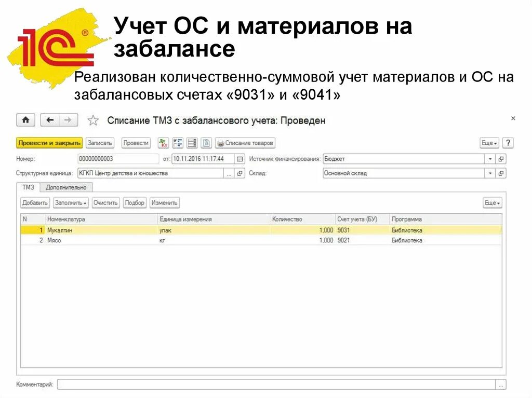Image resolution: width=532 pixels, height=398 pixels.
Task: Print Списание товаров form
Action: [245, 143]
